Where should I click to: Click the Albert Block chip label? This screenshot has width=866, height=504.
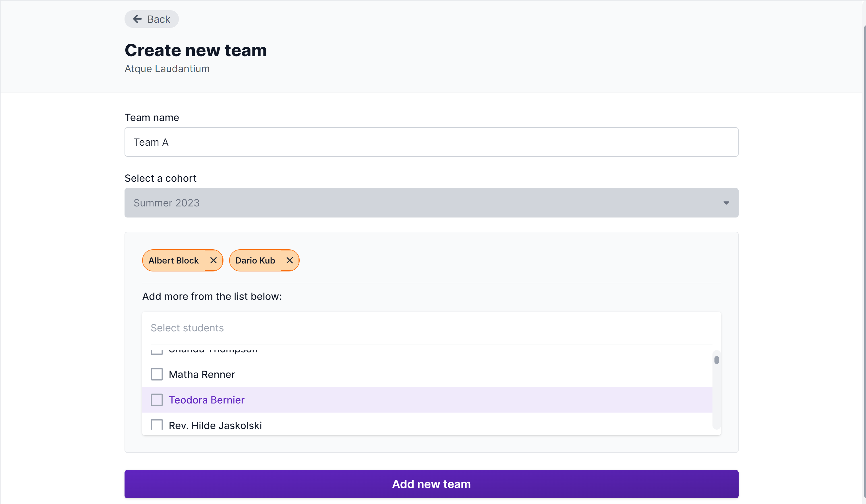pyautogui.click(x=173, y=260)
